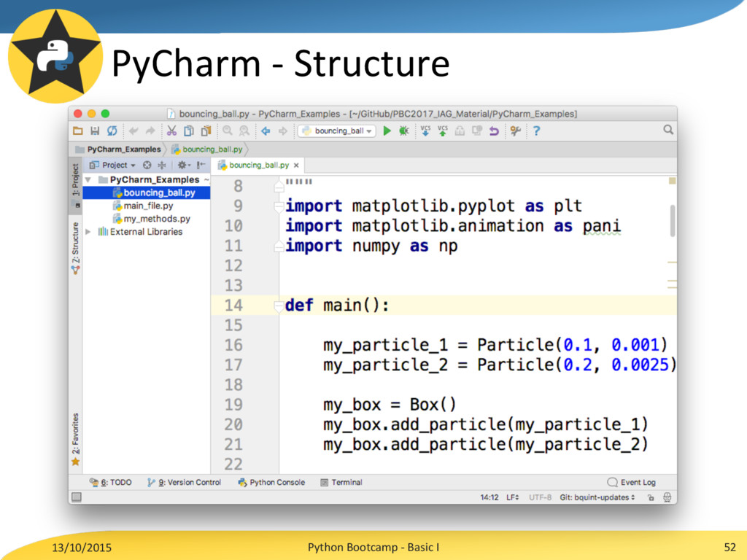Click the yellow inspection indicator at editor top-right
747x560 pixels.
coord(672,181)
